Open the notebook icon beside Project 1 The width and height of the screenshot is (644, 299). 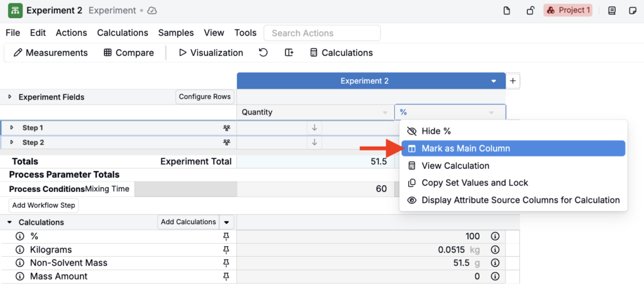(612, 11)
